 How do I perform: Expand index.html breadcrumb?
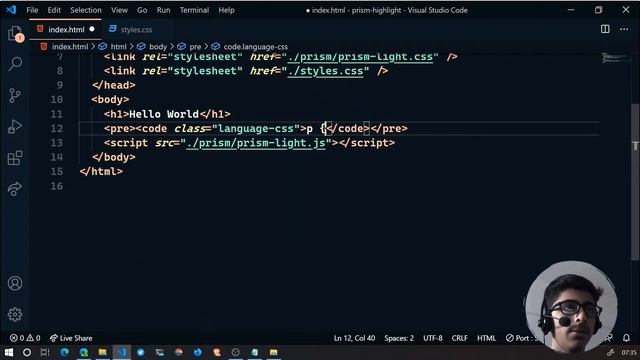70,47
